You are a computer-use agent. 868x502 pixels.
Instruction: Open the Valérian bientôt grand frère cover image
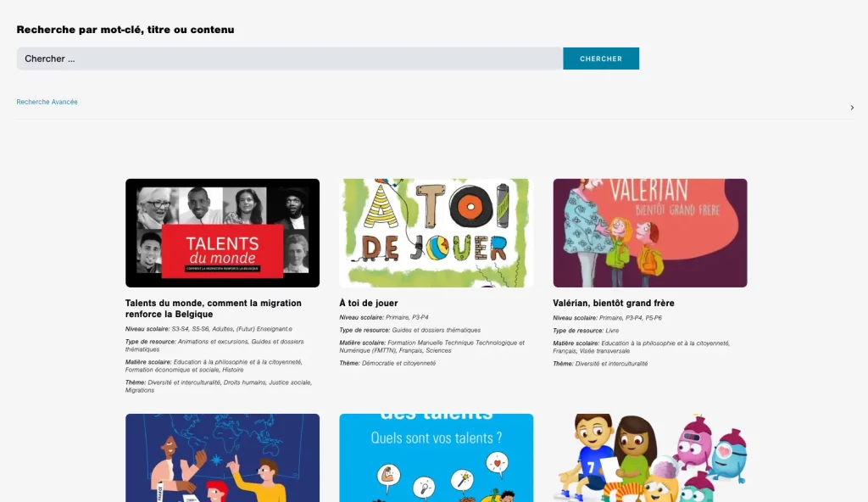pyautogui.click(x=650, y=232)
